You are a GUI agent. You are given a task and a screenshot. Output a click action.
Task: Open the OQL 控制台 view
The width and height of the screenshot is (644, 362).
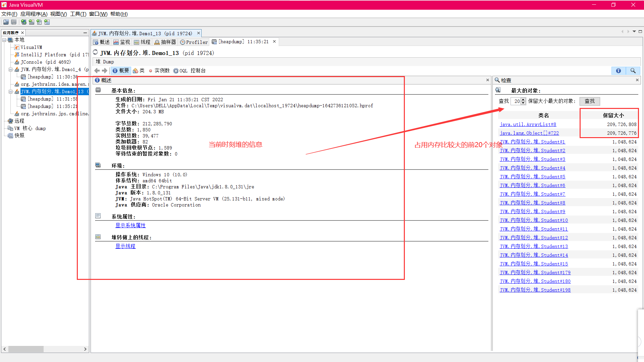tap(190, 71)
